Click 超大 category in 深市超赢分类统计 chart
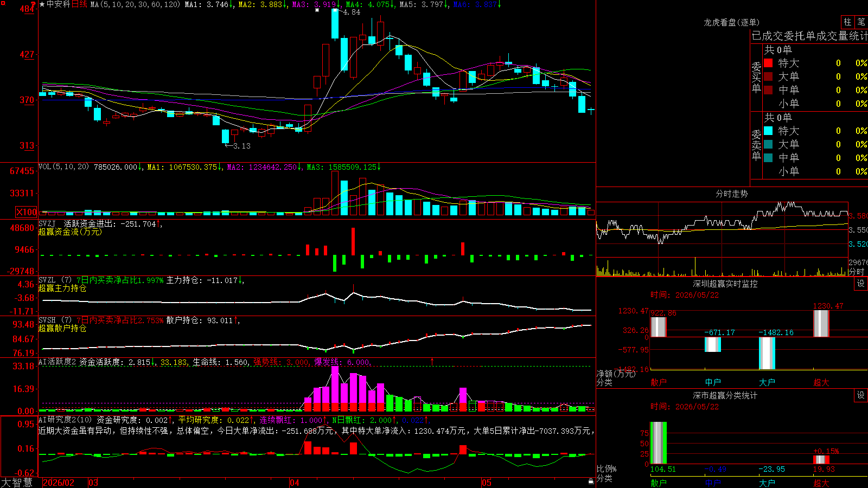The image size is (868, 488). coord(821,483)
